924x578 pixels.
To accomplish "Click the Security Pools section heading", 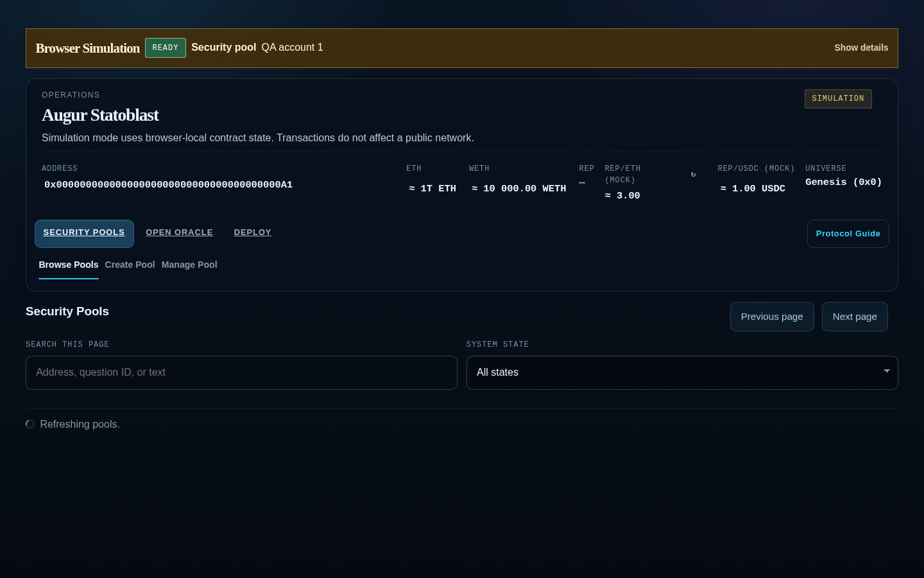I will click(67, 311).
